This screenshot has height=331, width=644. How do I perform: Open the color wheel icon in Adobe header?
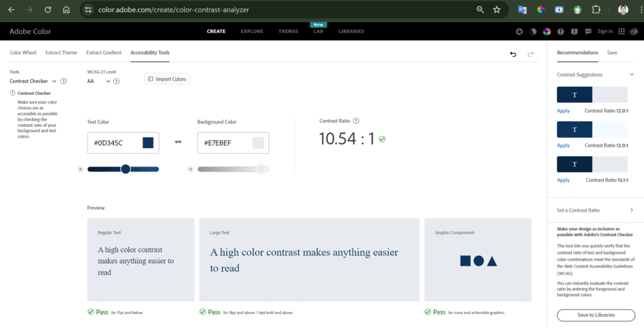point(547,31)
